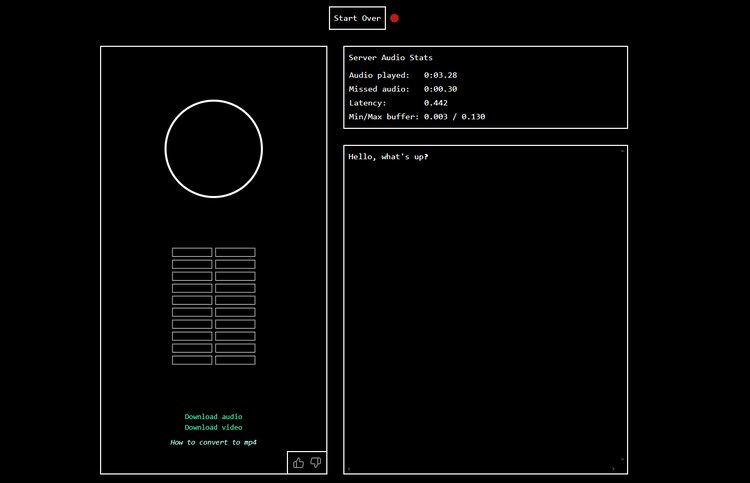
Task: Select the bottom-right audio level meter bar
Action: point(235,360)
